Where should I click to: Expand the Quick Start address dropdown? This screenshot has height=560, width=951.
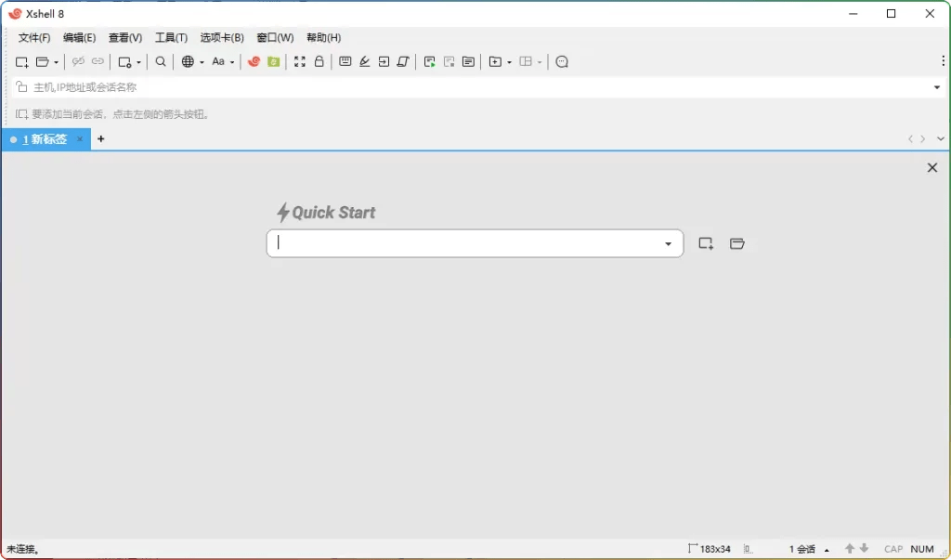(x=668, y=243)
